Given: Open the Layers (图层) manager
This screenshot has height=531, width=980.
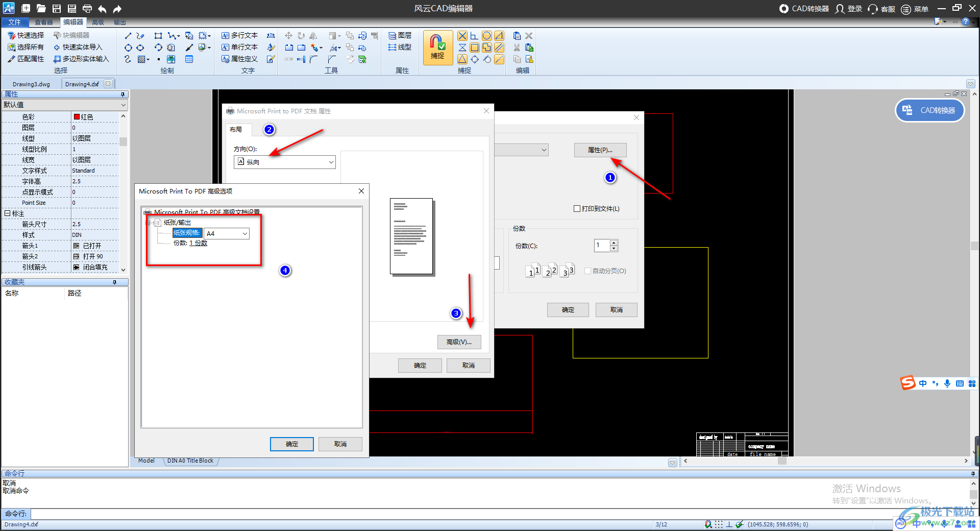Looking at the screenshot, I should (x=400, y=35).
